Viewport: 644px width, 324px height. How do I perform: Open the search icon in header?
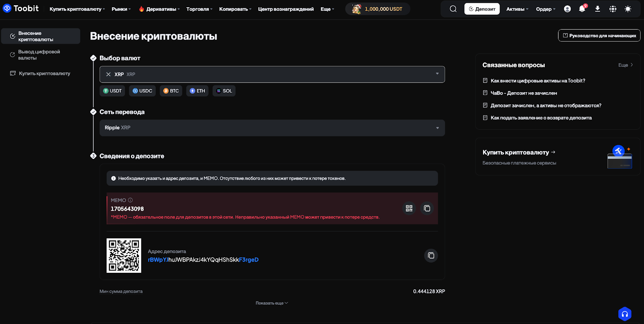click(453, 9)
